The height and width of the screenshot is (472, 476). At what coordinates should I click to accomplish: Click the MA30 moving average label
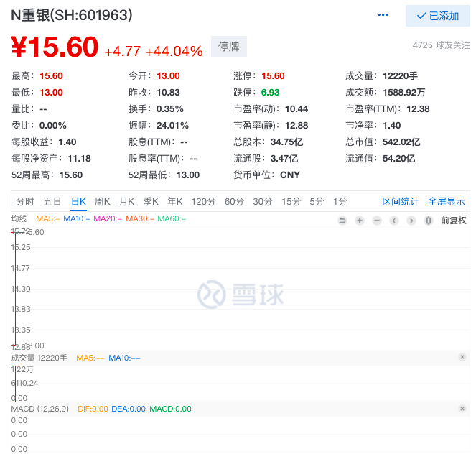tap(140, 218)
